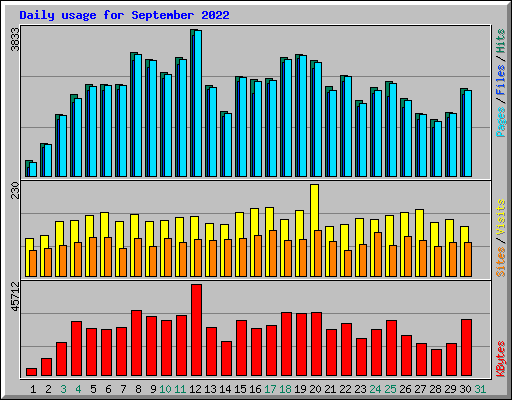This screenshot has width=512, height=400.
Task: Click the 'Hits' legend label
Action: tap(500, 41)
